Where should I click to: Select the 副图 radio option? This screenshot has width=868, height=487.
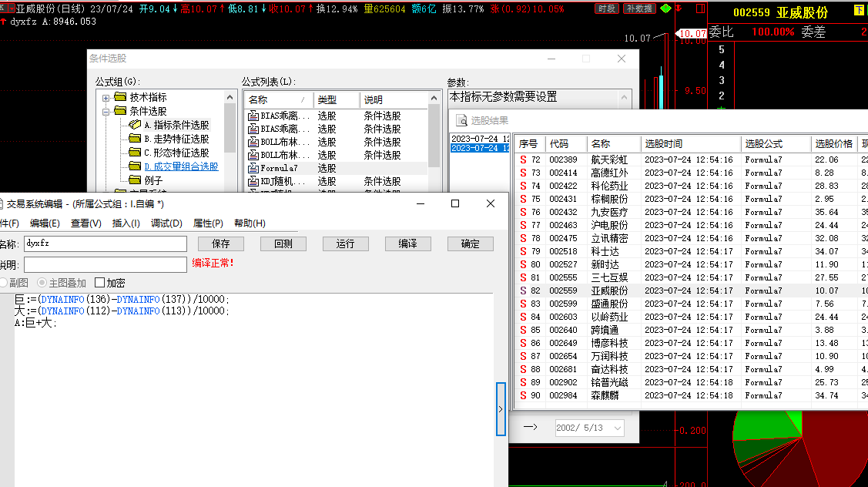click(x=5, y=283)
